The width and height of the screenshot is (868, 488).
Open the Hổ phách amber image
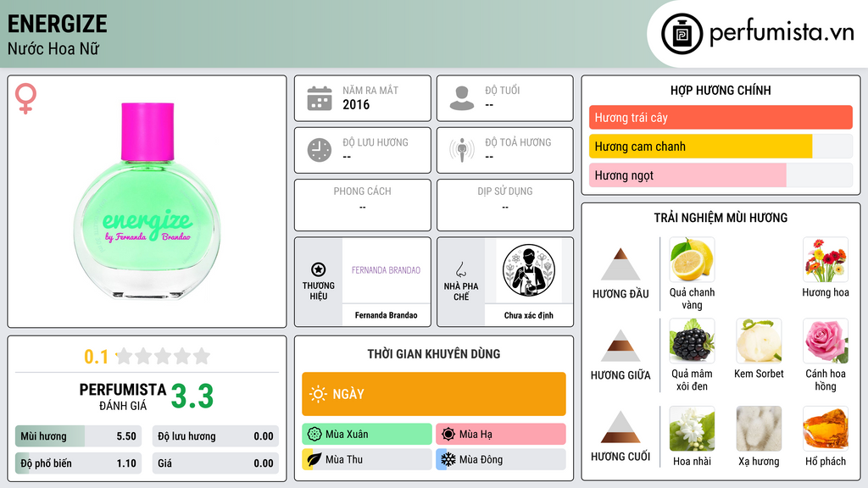pyautogui.click(x=826, y=429)
